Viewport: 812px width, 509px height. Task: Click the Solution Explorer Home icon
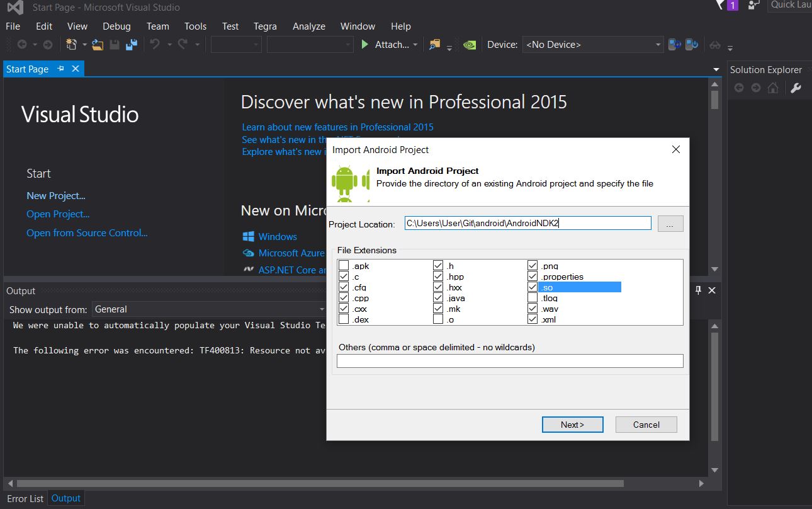[773, 88]
